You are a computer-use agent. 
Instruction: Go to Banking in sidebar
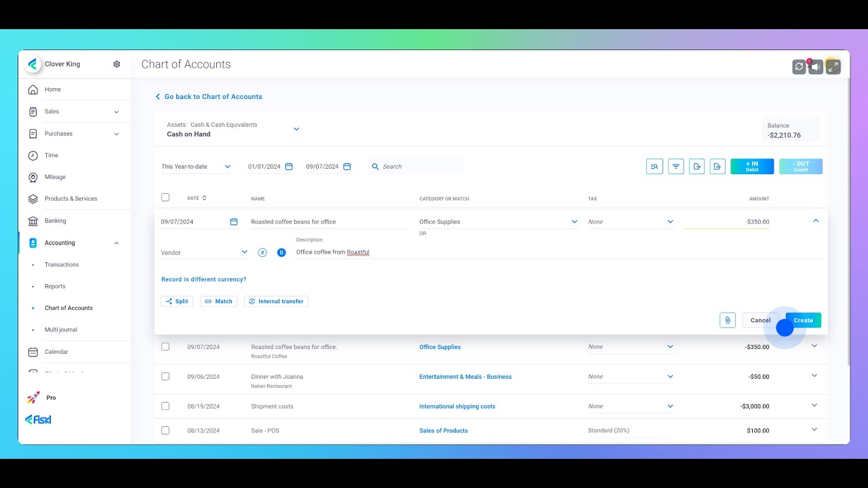pos(55,221)
